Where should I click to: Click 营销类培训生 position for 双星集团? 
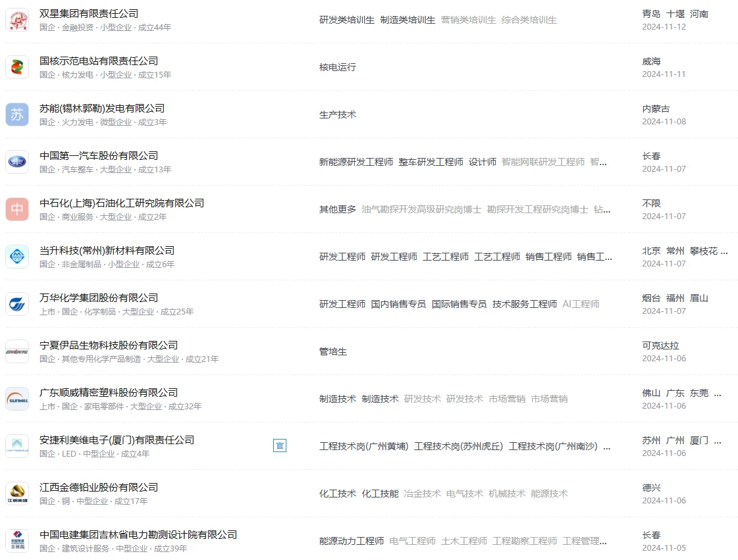pos(468,20)
